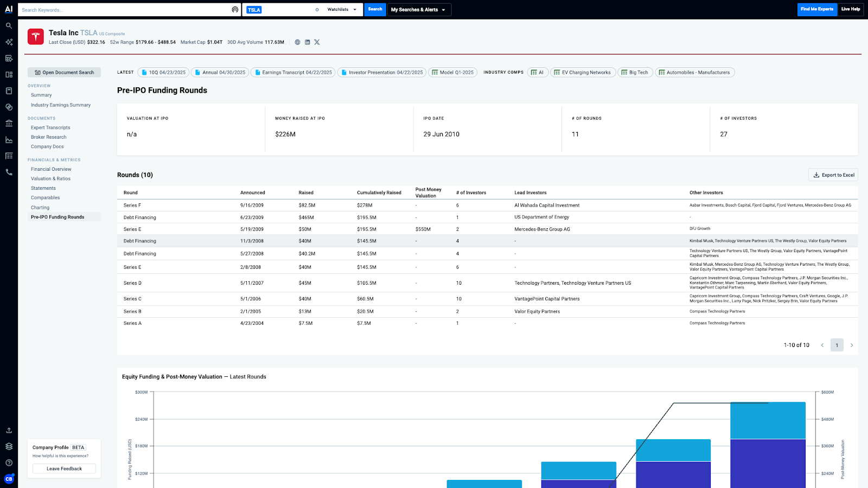Click the dark blue bar in funding chart
The height and width of the screenshot is (488, 868).
[768, 461]
